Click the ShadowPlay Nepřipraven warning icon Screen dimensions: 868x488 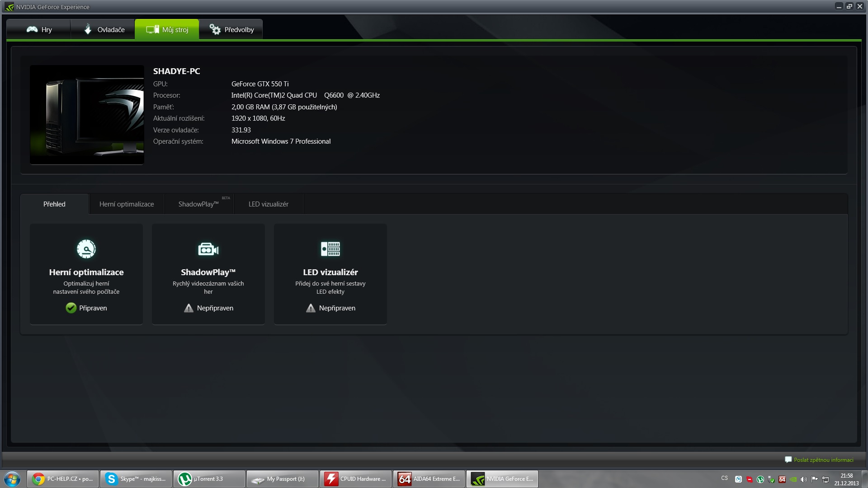point(189,308)
